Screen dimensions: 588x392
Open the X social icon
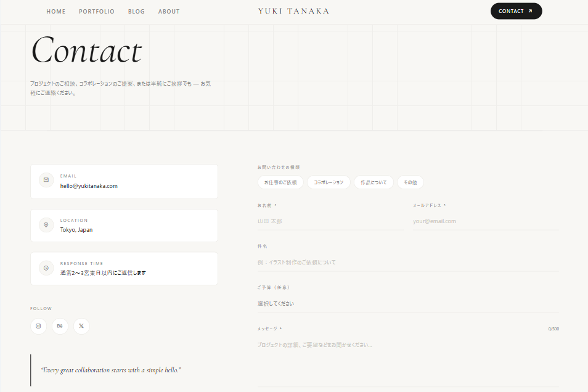[x=81, y=326]
